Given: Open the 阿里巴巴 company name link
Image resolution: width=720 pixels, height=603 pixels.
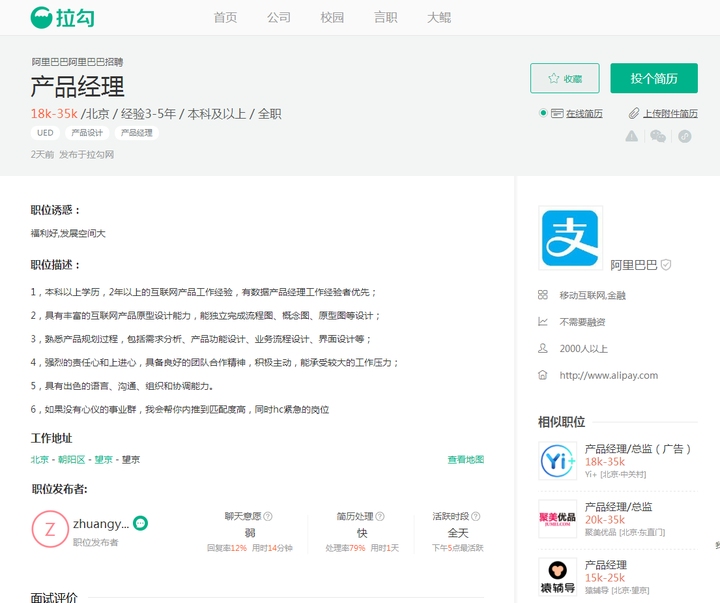Looking at the screenshot, I should pos(634,265).
